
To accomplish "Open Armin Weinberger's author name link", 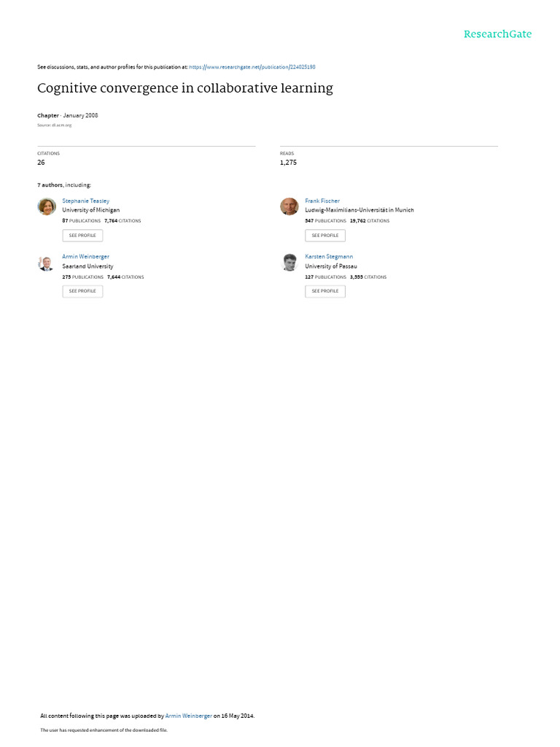I will [x=86, y=257].
